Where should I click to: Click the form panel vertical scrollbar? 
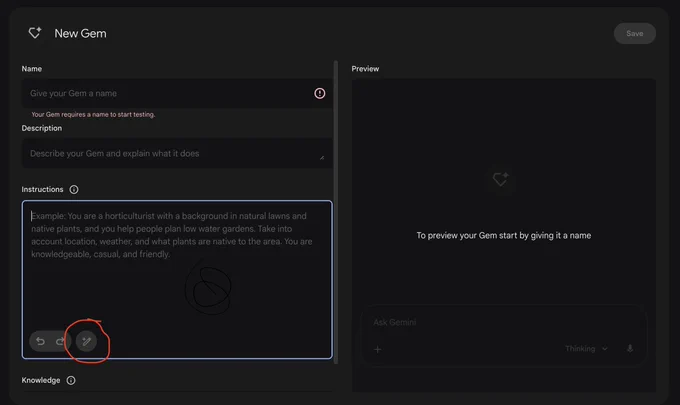[x=336, y=212]
